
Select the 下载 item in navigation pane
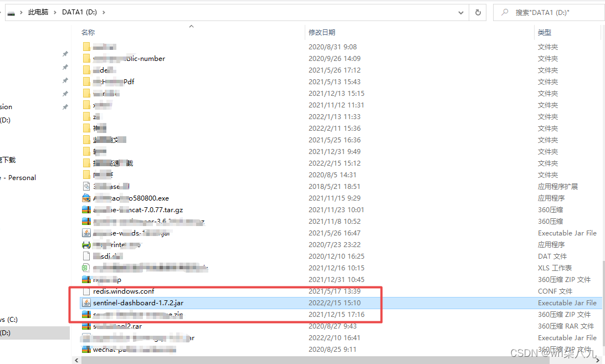8,160
